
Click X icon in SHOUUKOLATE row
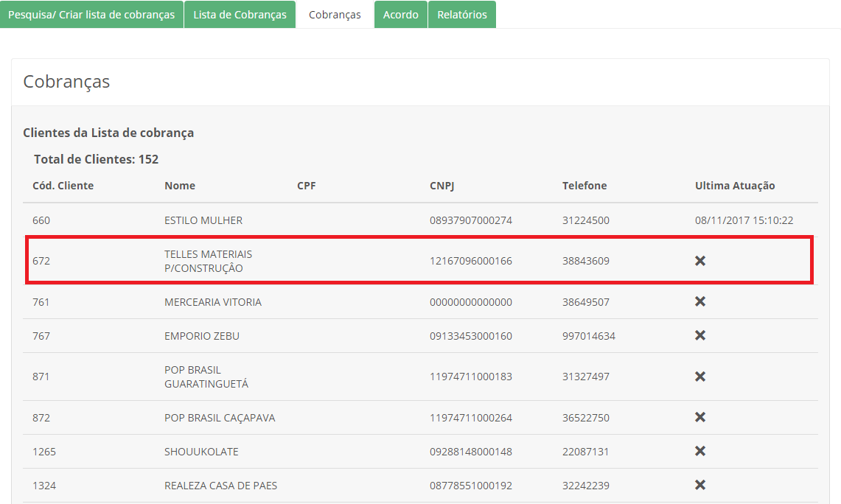pos(700,451)
